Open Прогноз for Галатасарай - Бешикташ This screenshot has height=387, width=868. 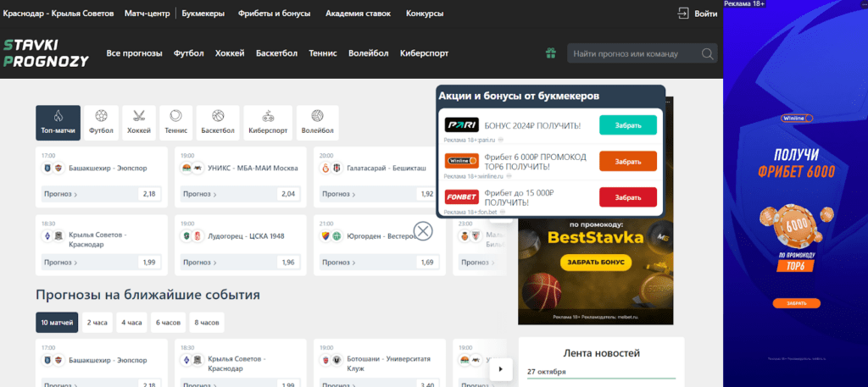tap(339, 194)
